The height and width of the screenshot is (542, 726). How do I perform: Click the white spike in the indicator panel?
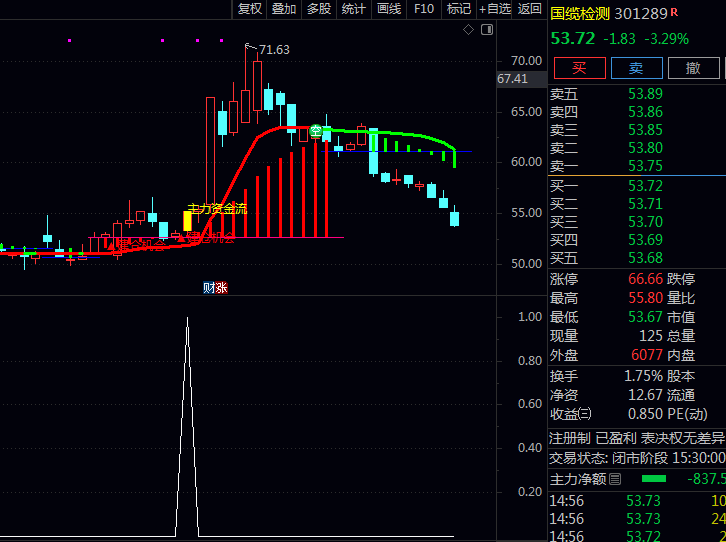(x=187, y=426)
